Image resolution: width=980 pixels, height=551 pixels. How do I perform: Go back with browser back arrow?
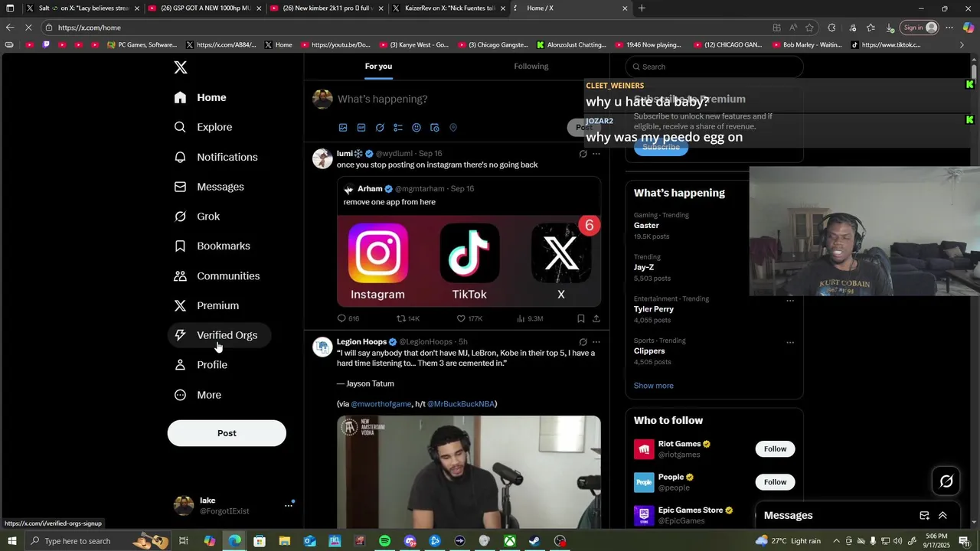[x=10, y=28]
